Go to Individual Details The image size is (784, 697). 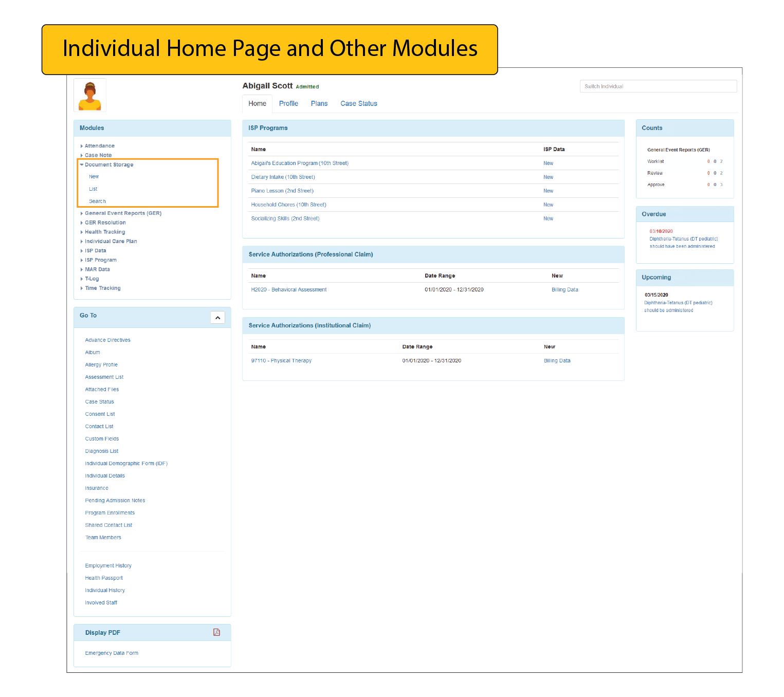(x=105, y=476)
